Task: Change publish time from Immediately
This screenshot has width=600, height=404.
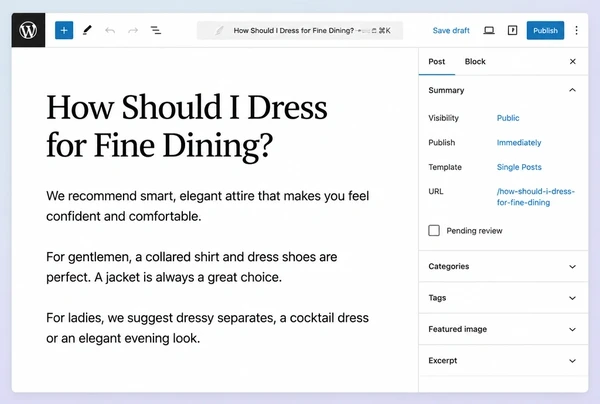Action: click(x=519, y=143)
